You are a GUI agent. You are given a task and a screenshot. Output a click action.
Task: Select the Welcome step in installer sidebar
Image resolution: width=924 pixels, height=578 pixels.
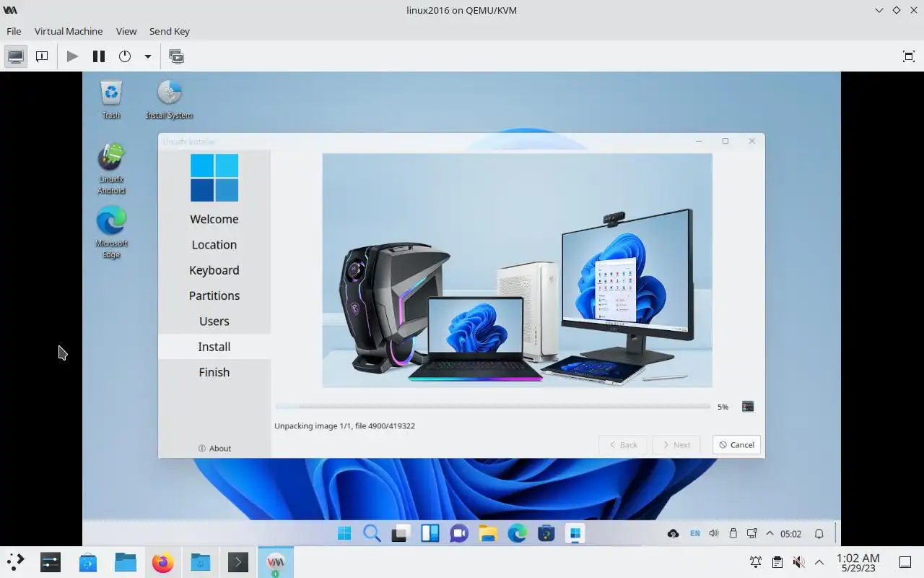point(214,219)
